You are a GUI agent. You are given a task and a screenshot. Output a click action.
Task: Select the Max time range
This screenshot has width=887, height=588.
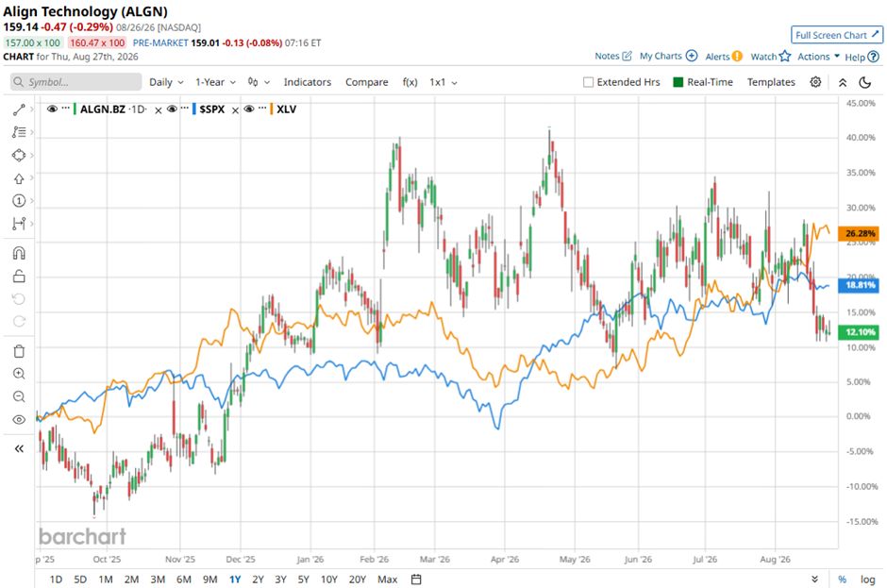(388, 579)
